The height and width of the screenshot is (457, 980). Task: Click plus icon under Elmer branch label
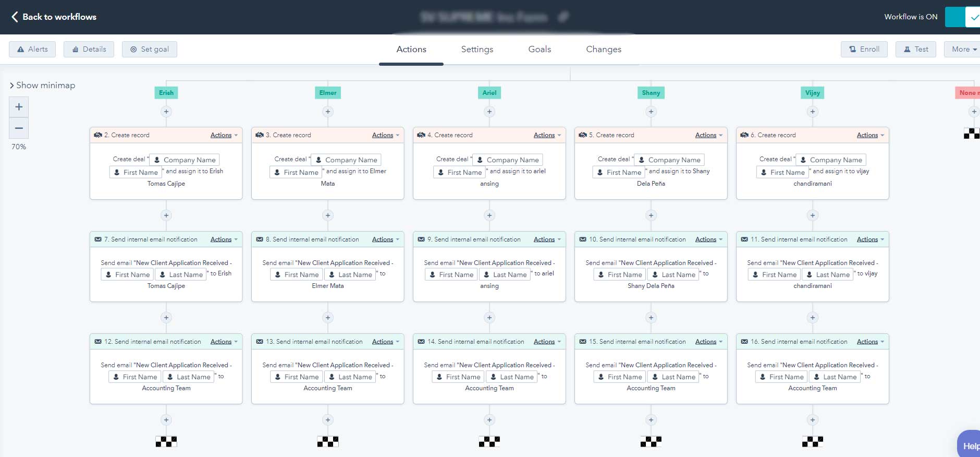pos(328,112)
